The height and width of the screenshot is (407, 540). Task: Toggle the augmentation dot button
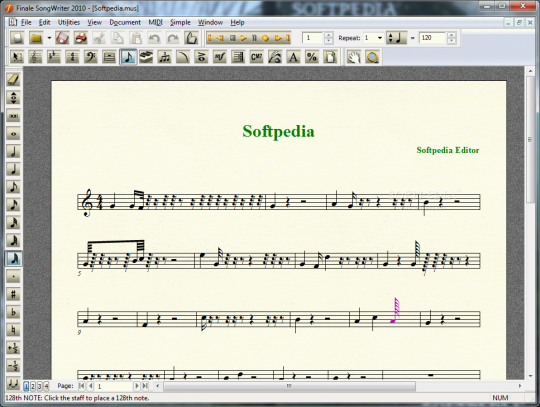coord(13,276)
